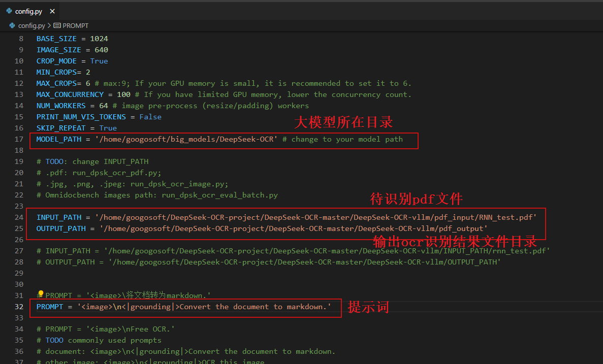Click the active INPUT_PATH variable on line 24

59,218
